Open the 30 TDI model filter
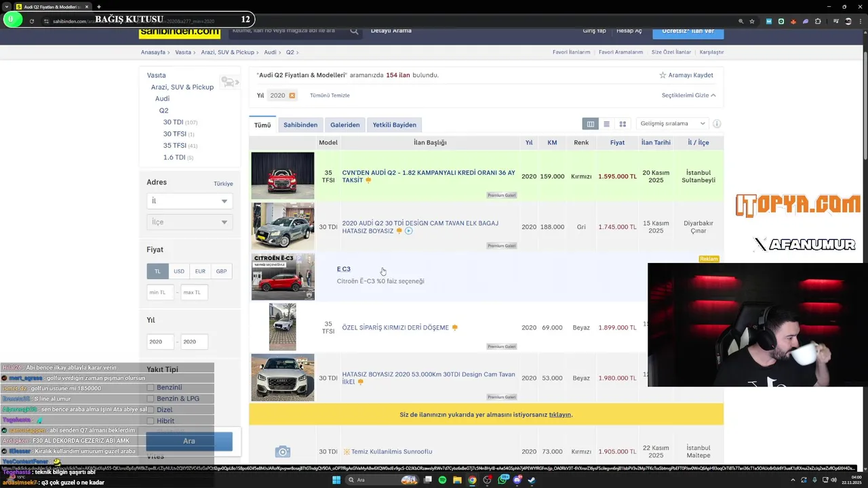 tap(173, 123)
